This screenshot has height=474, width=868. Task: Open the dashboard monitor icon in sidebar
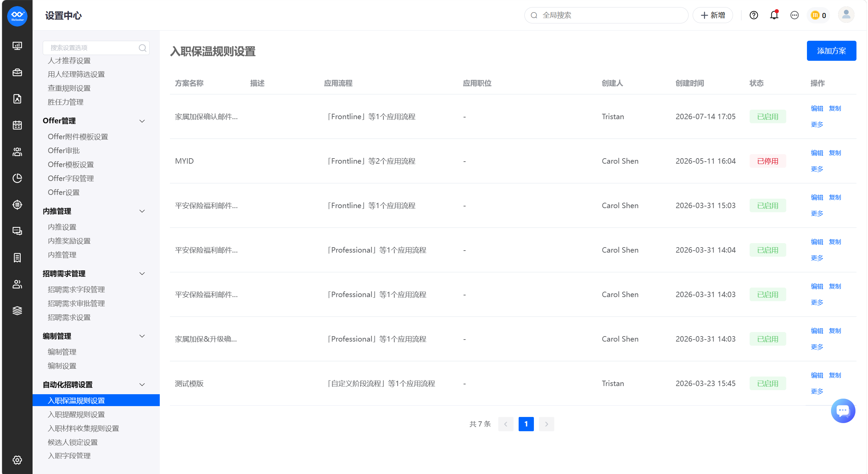point(17,46)
